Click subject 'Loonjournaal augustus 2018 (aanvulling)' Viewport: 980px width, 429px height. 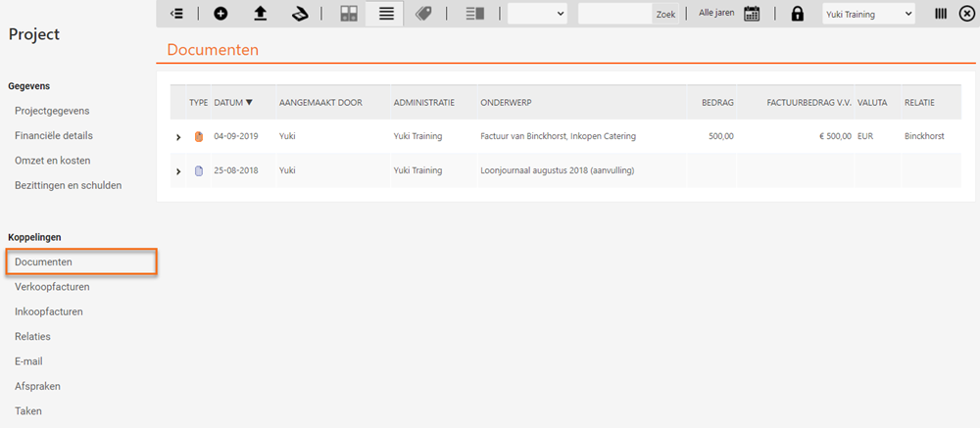(558, 169)
